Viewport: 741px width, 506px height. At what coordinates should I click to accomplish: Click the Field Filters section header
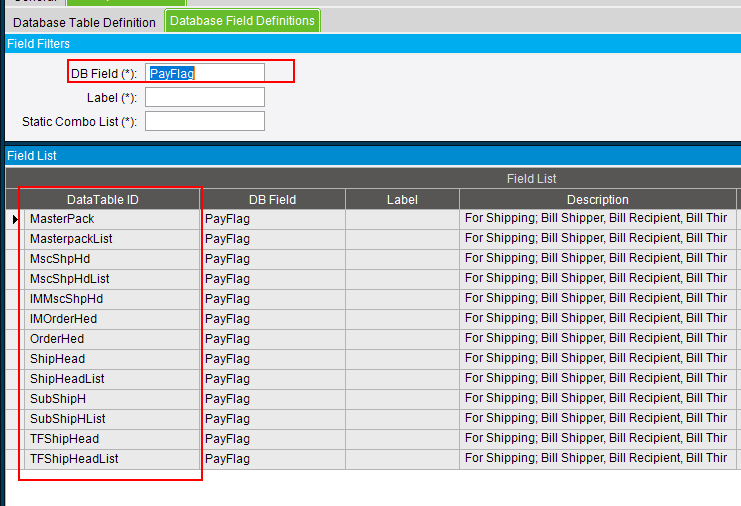[x=373, y=43]
